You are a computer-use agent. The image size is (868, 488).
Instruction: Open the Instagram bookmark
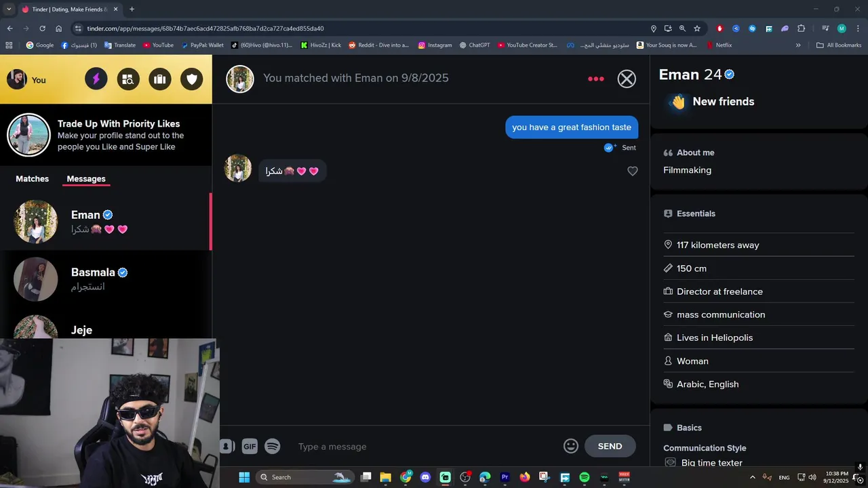435,45
